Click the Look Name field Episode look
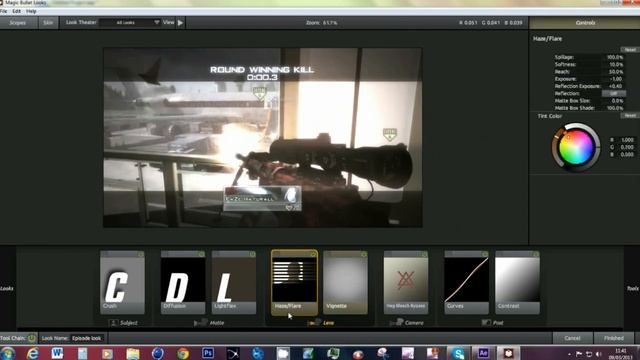This screenshot has height=360, width=640. 87,338
